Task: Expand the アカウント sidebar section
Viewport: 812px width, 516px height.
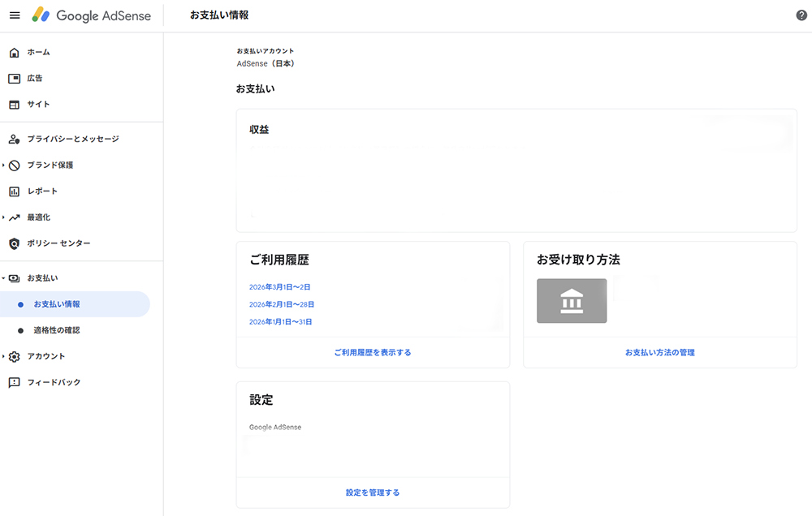Action: tap(4, 356)
